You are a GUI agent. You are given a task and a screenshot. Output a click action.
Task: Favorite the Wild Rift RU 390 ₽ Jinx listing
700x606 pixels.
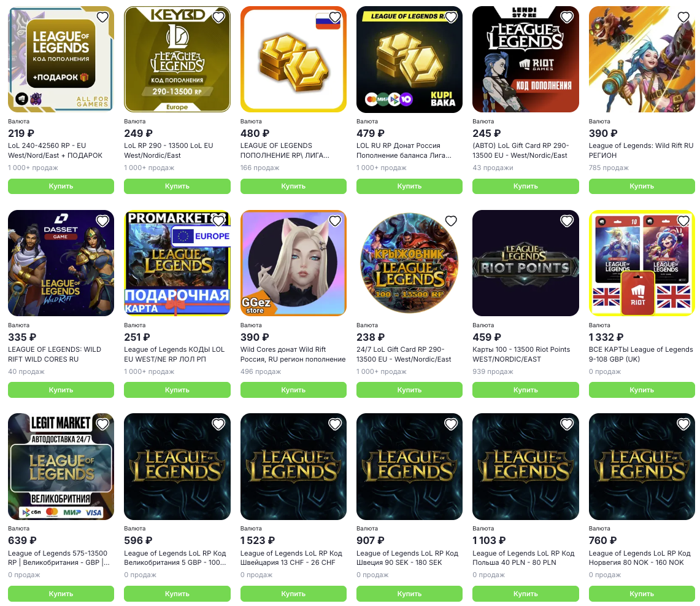683,17
